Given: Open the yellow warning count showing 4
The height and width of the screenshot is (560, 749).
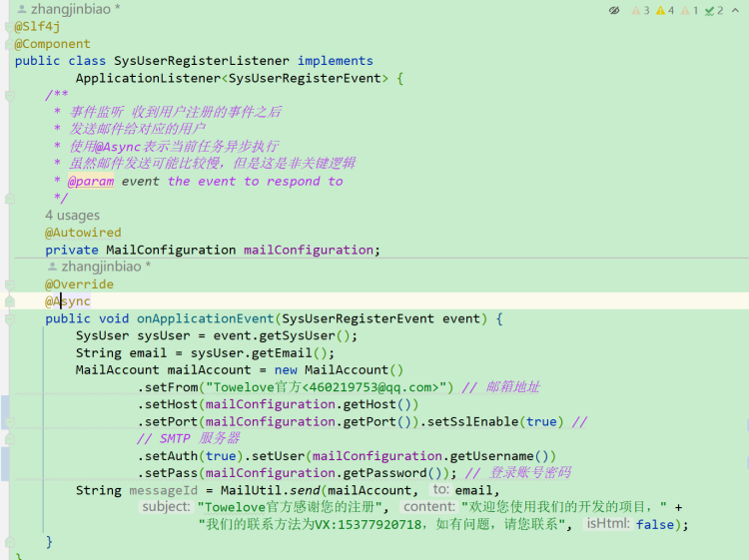Looking at the screenshot, I should coord(665,10).
